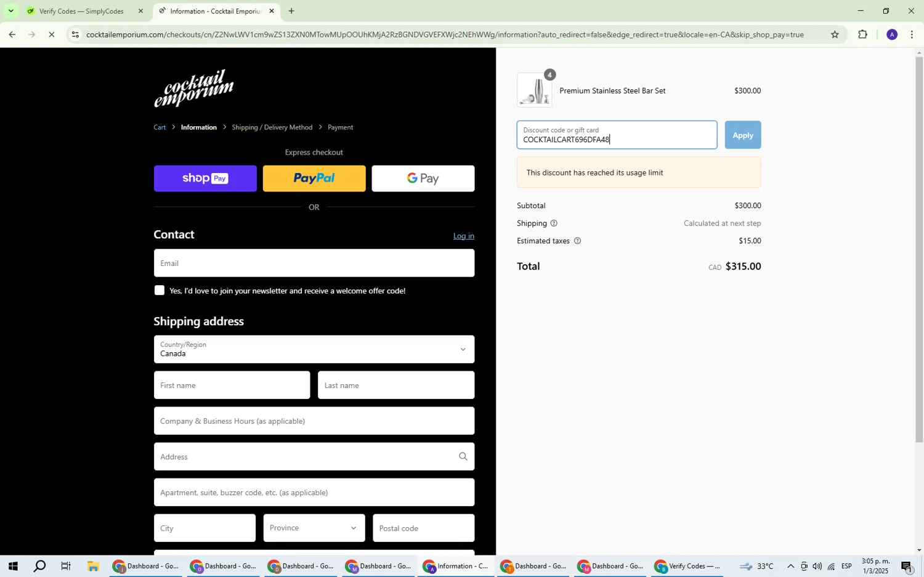Image resolution: width=924 pixels, height=577 pixels.
Task: Select the Information - Cocktail Emporium tab
Action: click(x=214, y=11)
